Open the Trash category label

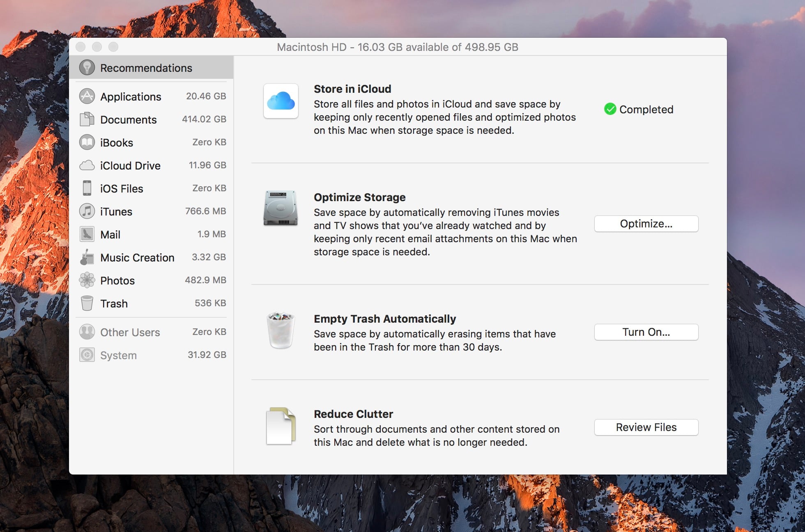[x=114, y=303]
